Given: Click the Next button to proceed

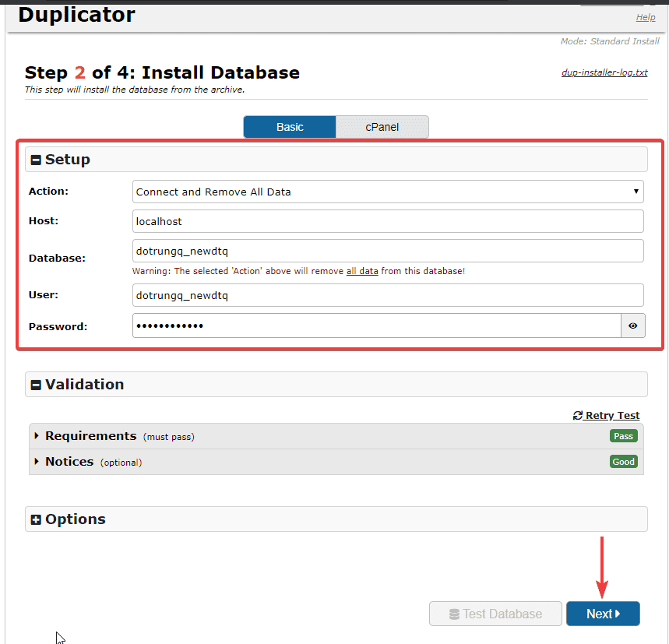Looking at the screenshot, I should (x=603, y=614).
